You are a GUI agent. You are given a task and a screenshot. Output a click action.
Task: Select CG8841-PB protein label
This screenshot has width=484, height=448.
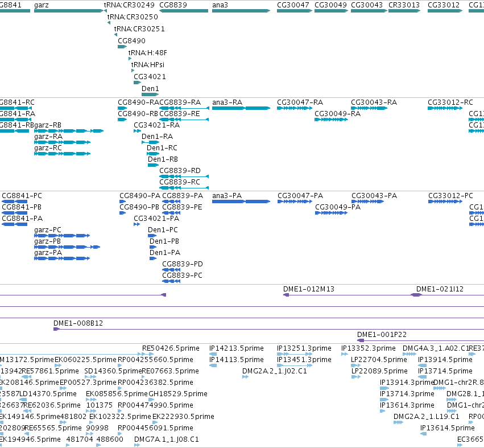(x=22, y=207)
